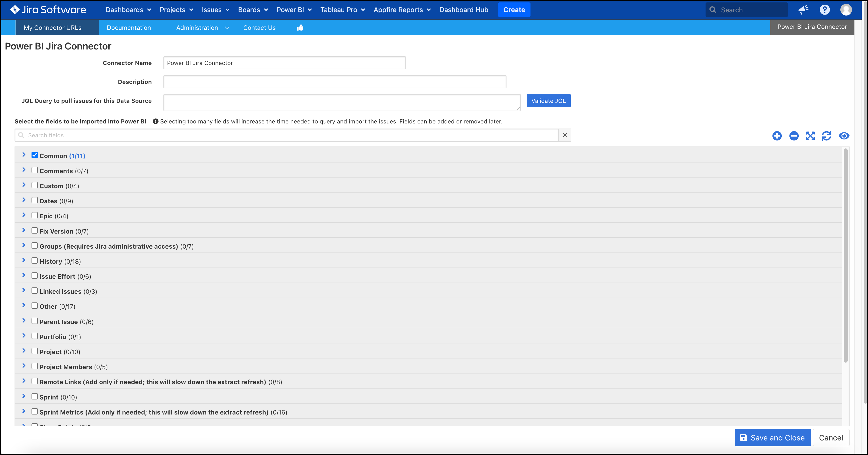This screenshot has width=868, height=455.
Task: Click the Jira Software logo
Action: coord(48,10)
